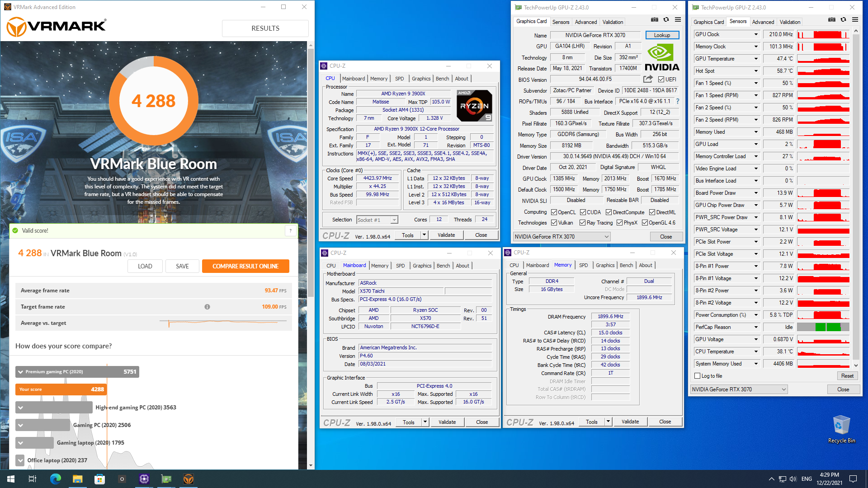Open Graphics tab in CPU-Z Memory window
The width and height of the screenshot is (868, 488).
click(605, 265)
